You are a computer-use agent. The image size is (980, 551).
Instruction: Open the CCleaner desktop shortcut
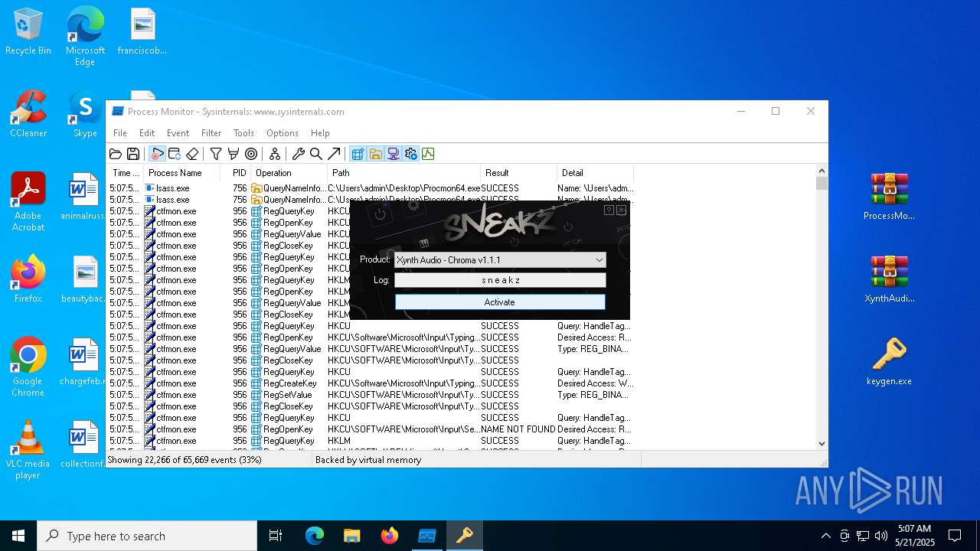(x=28, y=114)
